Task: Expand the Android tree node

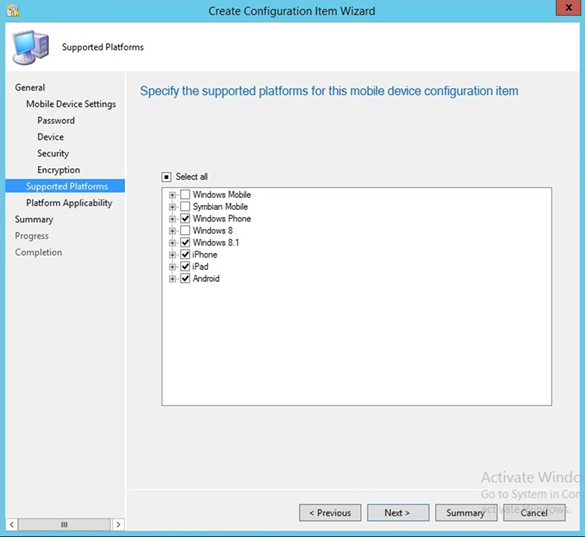Action: tap(172, 279)
